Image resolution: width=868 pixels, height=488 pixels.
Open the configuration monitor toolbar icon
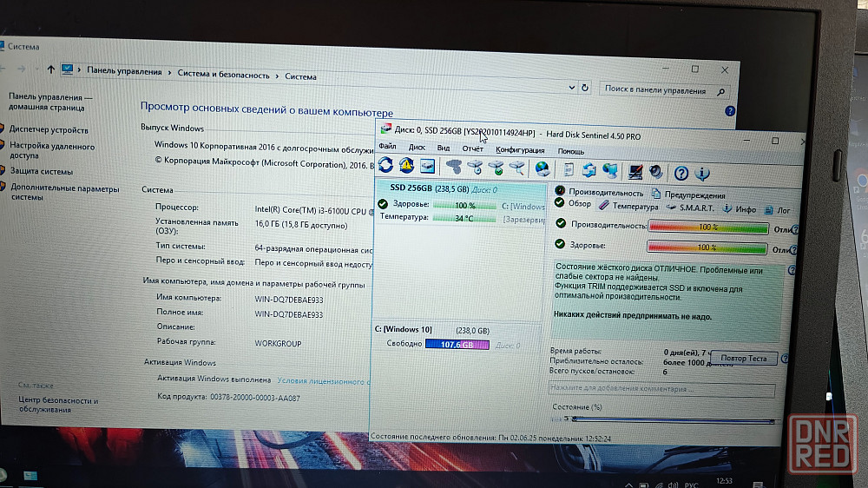click(635, 172)
